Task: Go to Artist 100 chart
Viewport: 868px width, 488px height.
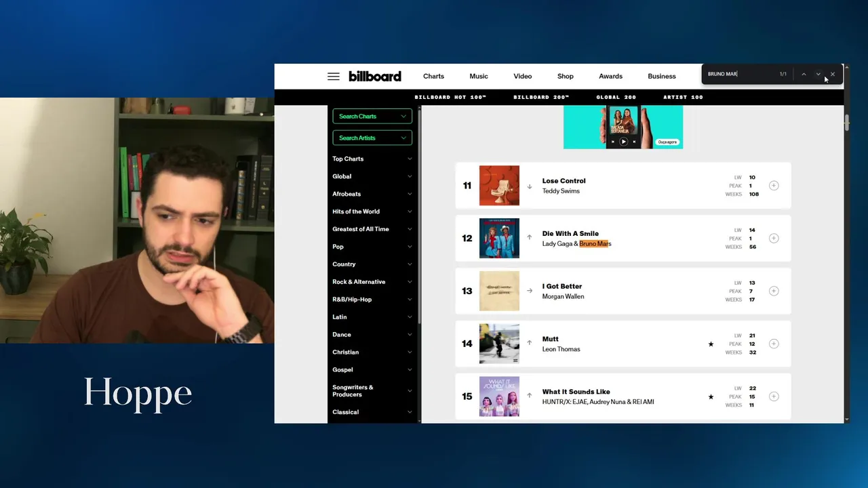Action: click(x=683, y=98)
